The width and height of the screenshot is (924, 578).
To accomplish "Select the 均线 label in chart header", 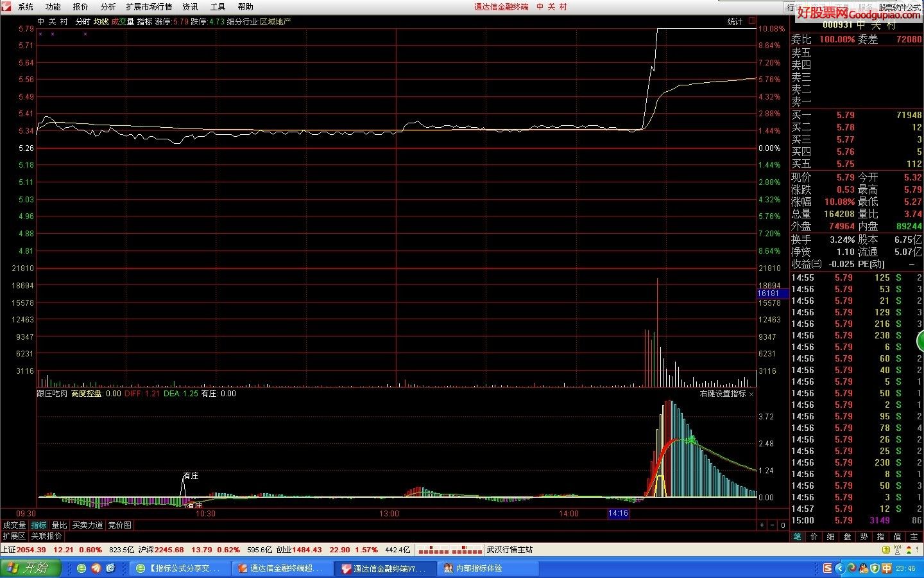I will [101, 22].
